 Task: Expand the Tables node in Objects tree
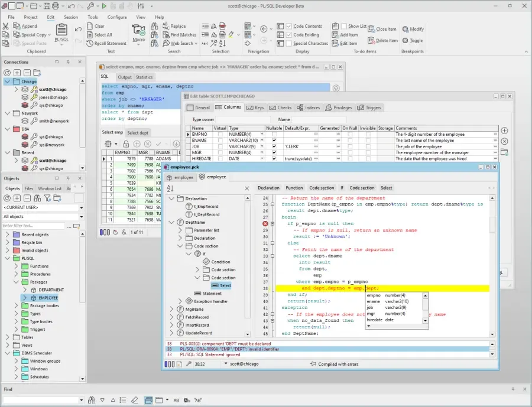pos(8,337)
